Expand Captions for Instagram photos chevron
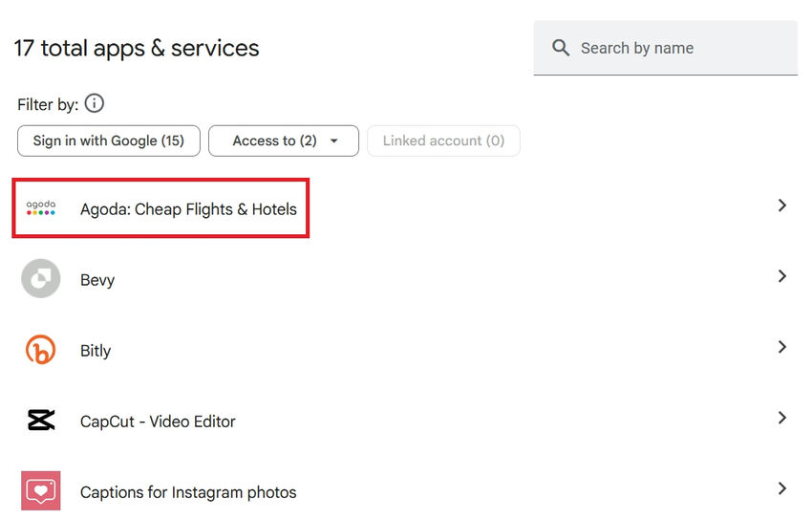The image size is (812, 519). coord(781,488)
